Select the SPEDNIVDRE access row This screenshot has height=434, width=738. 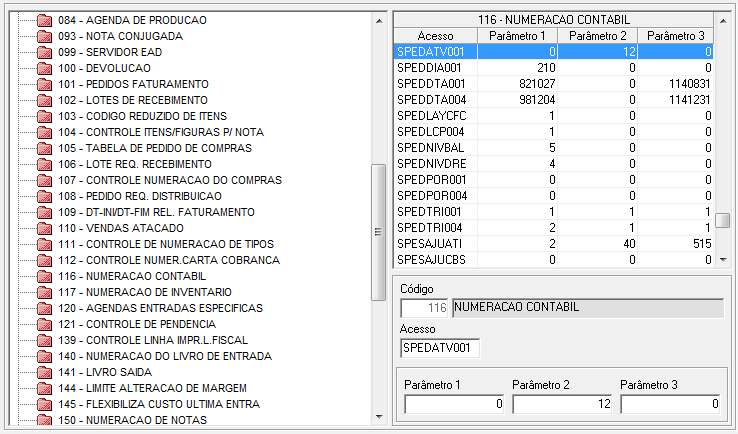click(x=553, y=164)
